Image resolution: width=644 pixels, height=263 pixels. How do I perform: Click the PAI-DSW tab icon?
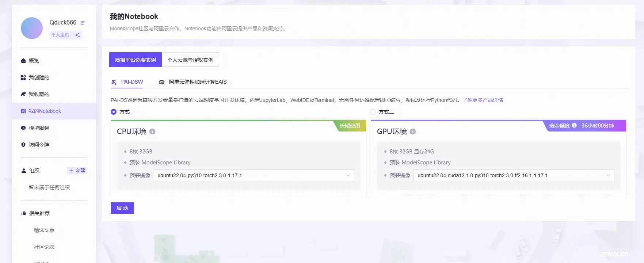pos(114,82)
